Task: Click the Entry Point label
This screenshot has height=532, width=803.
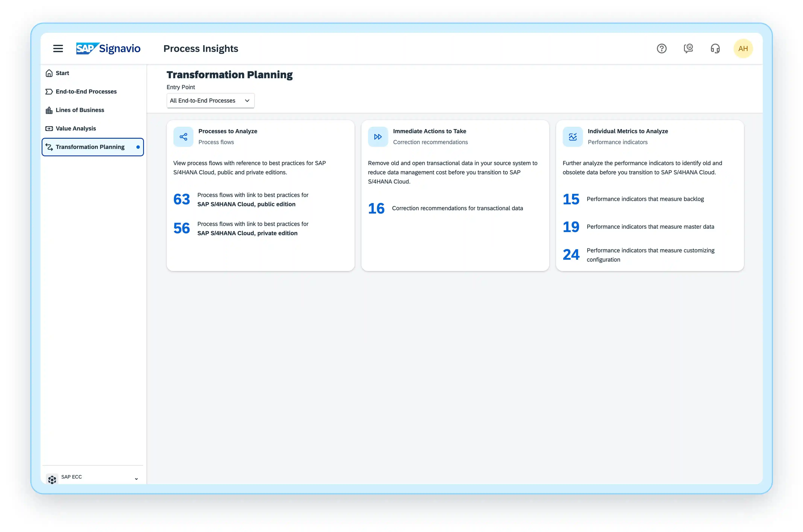Action: [180, 87]
